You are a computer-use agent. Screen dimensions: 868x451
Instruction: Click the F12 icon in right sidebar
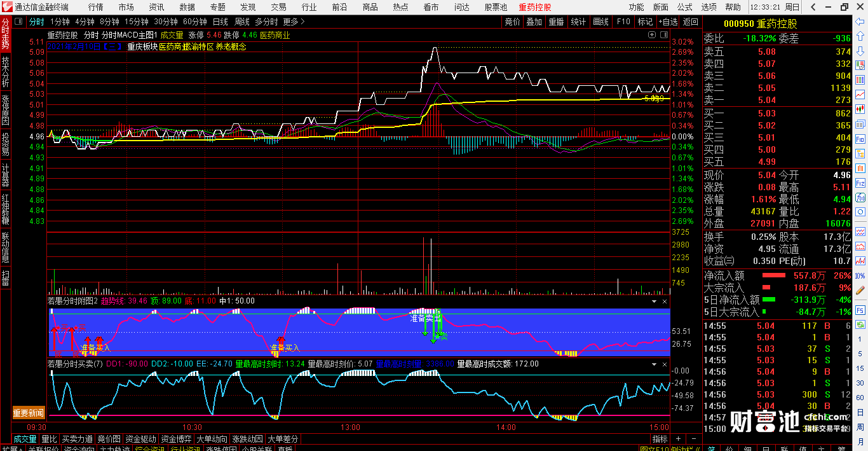(860, 183)
